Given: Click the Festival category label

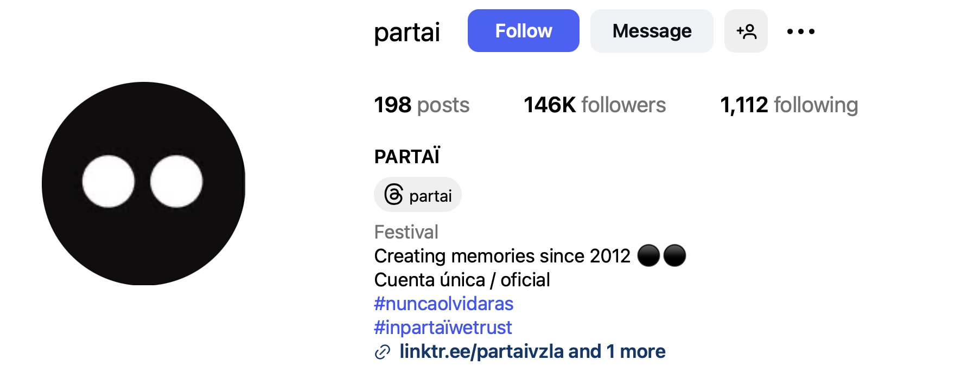Looking at the screenshot, I should (x=406, y=232).
